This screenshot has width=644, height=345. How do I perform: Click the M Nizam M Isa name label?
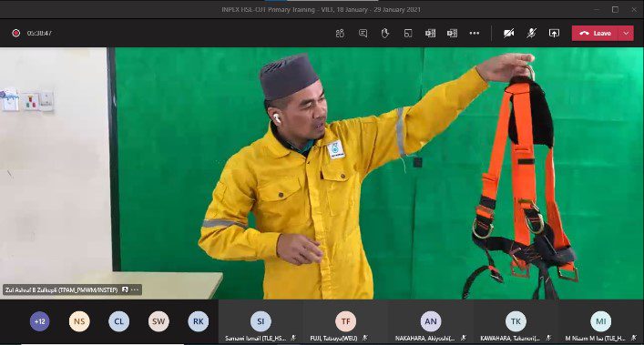click(596, 339)
